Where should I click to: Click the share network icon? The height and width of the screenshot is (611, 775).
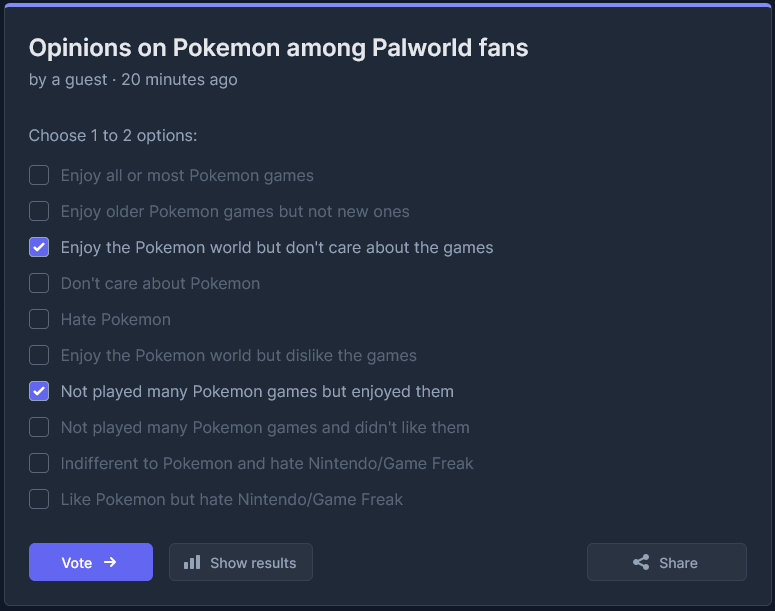[x=641, y=562]
